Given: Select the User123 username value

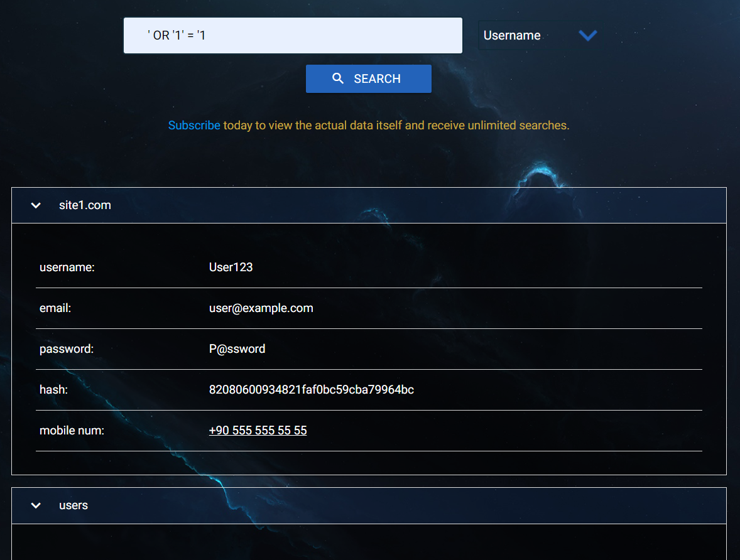Looking at the screenshot, I should point(231,267).
